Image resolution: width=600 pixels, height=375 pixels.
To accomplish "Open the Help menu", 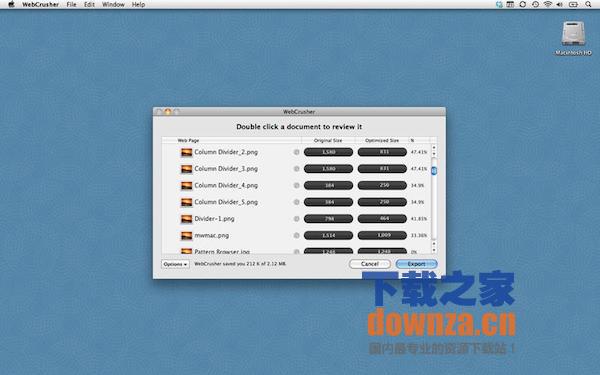I will click(138, 5).
